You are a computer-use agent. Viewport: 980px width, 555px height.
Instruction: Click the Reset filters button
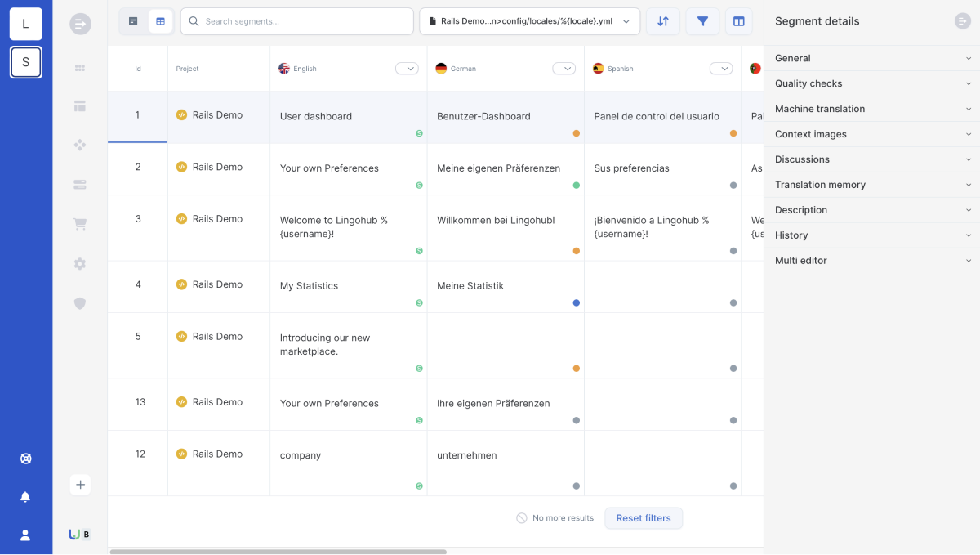644,518
